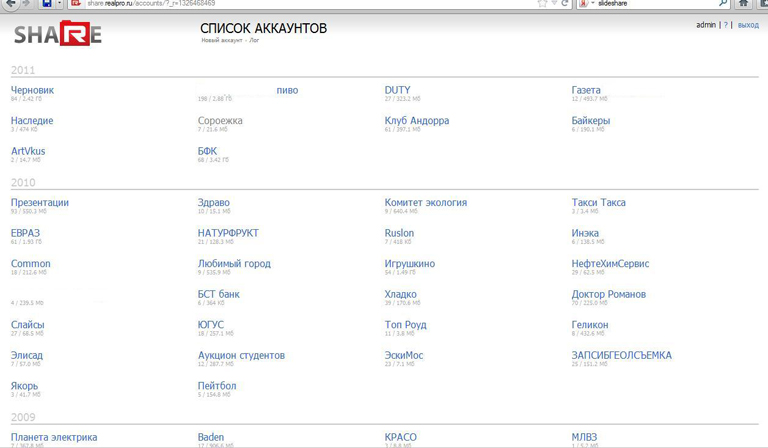Image resolution: width=768 pixels, height=448 pixels.
Task: Open the Топ Роуд account
Action: point(406,325)
